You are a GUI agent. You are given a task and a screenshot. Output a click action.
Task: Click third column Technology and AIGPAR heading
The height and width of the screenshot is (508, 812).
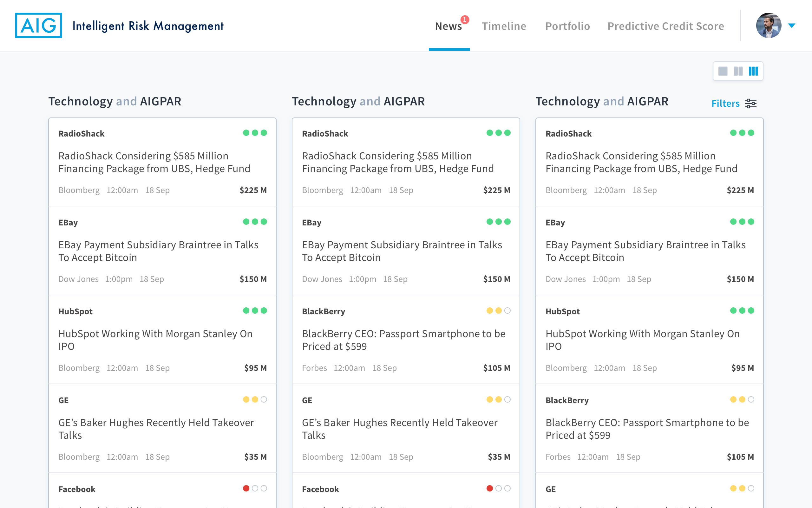pos(602,102)
